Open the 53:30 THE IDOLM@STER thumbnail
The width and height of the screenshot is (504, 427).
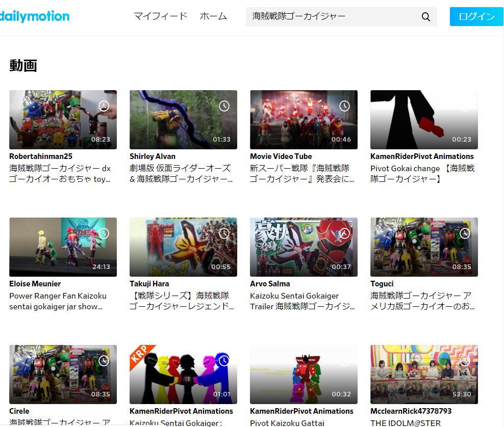coord(424,375)
